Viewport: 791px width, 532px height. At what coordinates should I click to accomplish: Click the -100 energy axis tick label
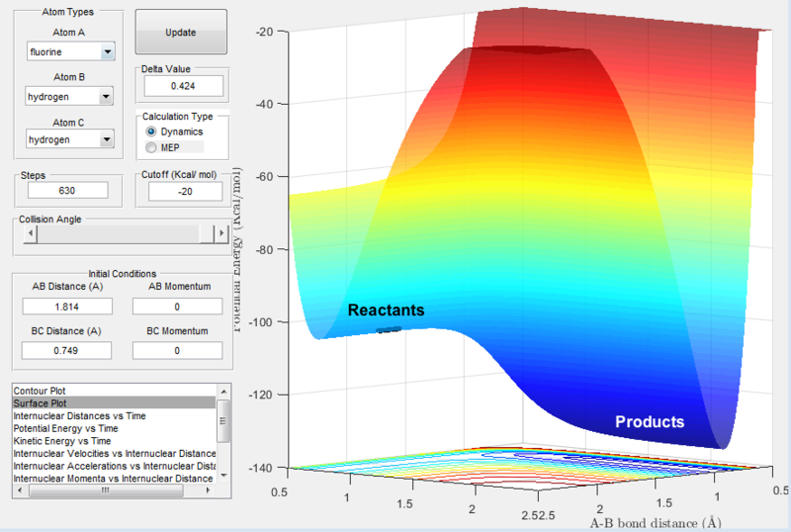click(261, 322)
